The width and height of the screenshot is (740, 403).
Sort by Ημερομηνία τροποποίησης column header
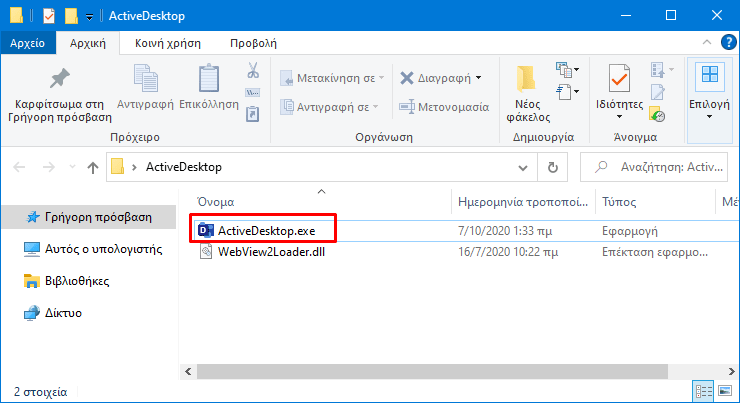[x=523, y=202]
